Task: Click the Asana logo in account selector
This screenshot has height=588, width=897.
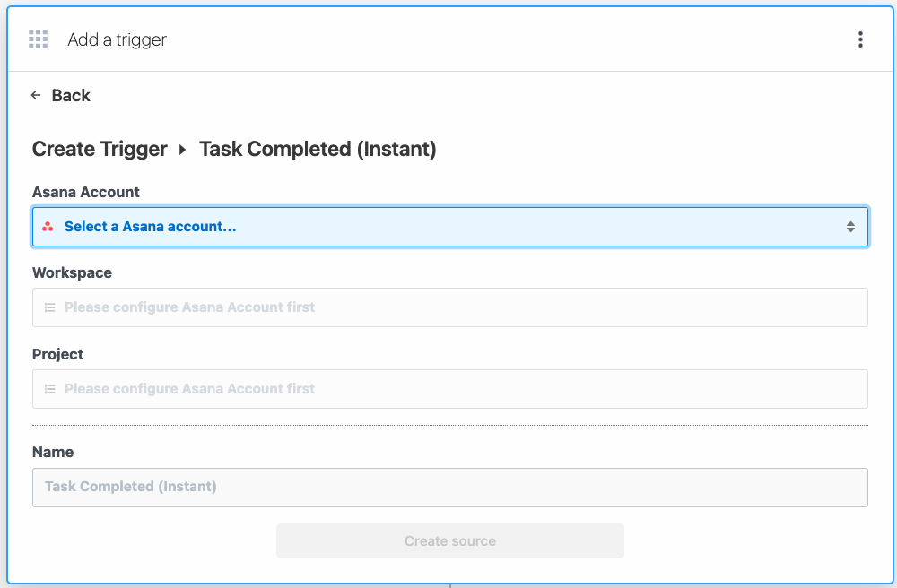Action: point(48,227)
